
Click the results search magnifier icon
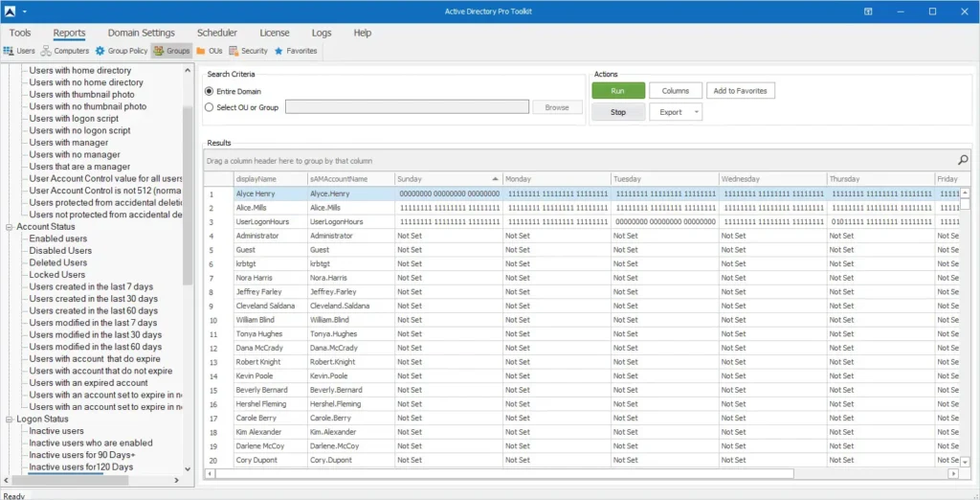point(963,160)
